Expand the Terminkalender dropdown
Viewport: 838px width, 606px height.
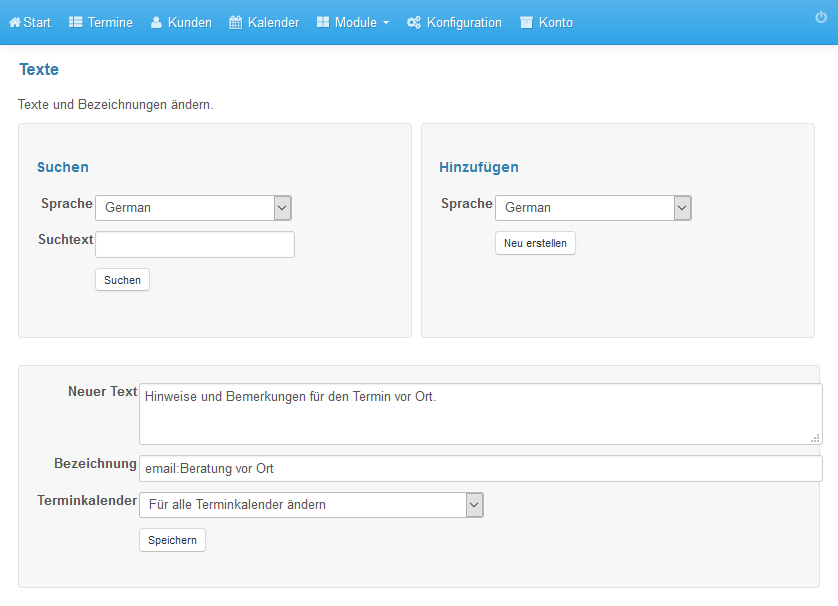[x=311, y=505]
